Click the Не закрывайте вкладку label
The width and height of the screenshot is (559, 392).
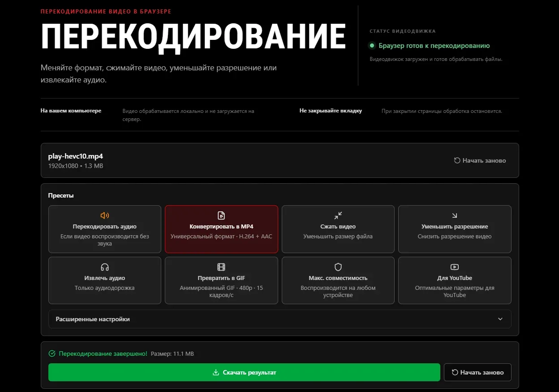point(331,111)
